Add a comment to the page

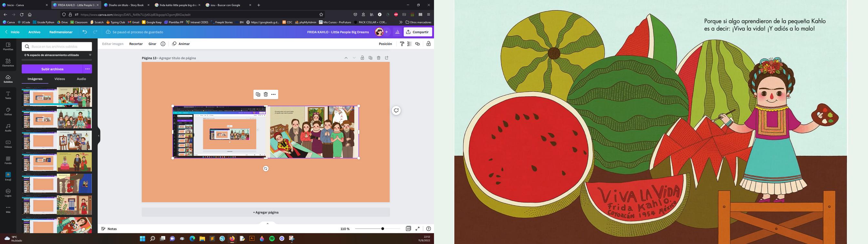pyautogui.click(x=396, y=110)
